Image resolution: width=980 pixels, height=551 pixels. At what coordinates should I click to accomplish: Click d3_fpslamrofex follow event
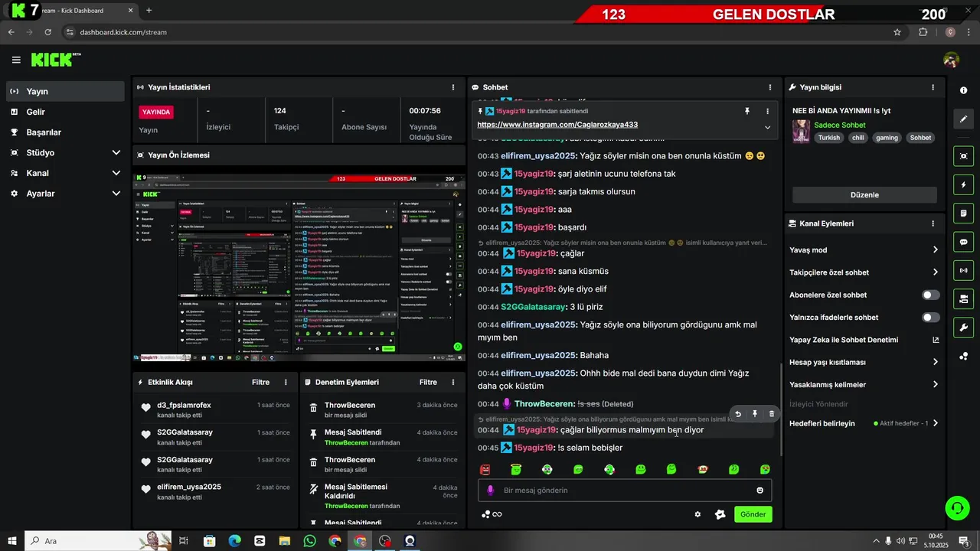coord(215,409)
